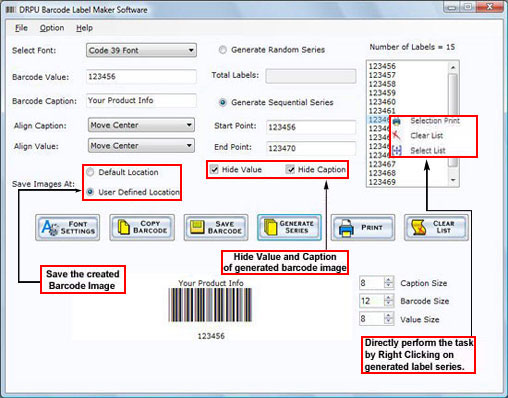
Task: Select list entry 123458
Action: click(x=382, y=84)
